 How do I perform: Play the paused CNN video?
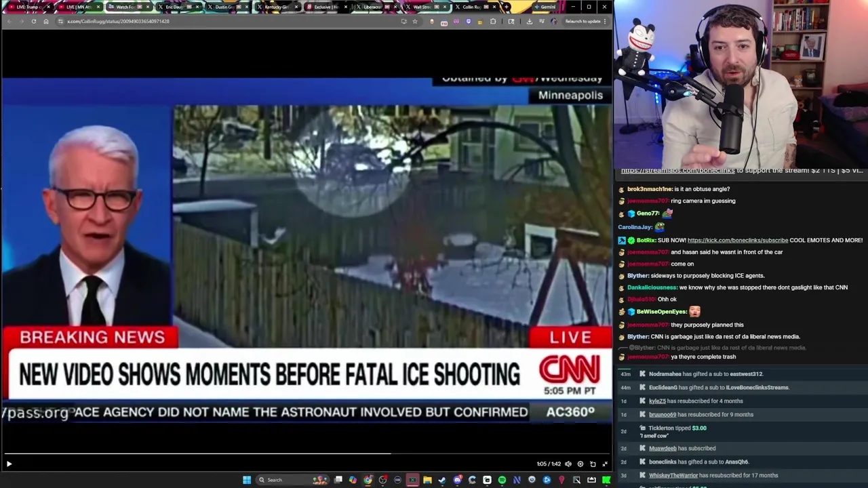pos(9,464)
